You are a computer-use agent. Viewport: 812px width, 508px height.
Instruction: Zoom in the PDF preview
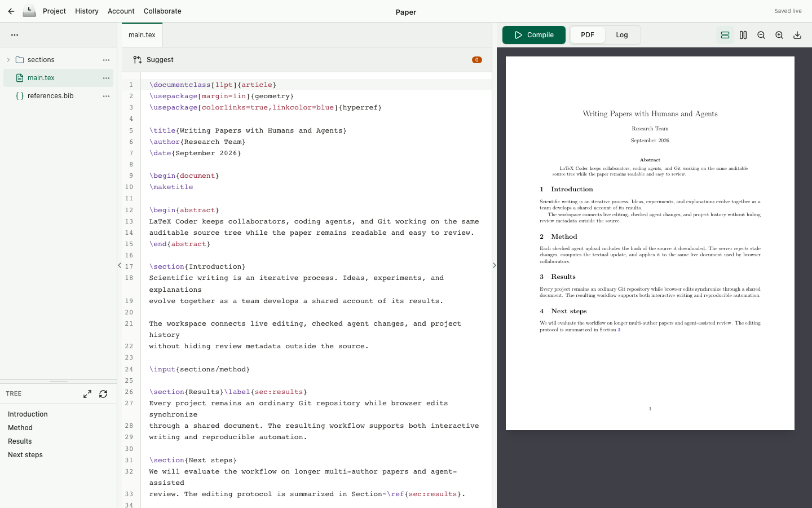[779, 35]
